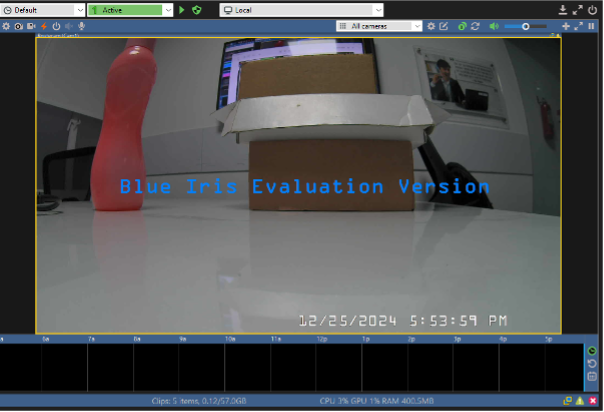Click the full-screen arrows in top bar

click(x=577, y=10)
